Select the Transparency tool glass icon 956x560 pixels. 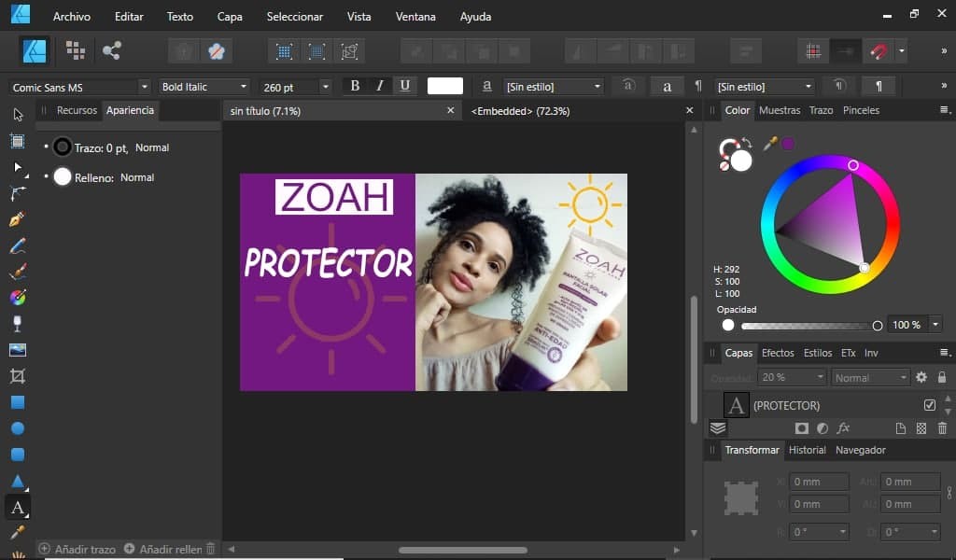[18, 324]
